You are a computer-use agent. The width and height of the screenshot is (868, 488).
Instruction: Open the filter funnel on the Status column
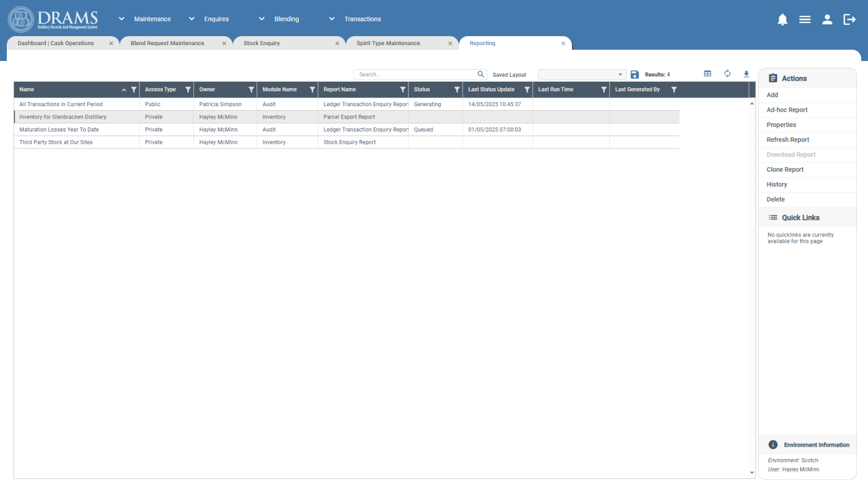click(x=457, y=89)
